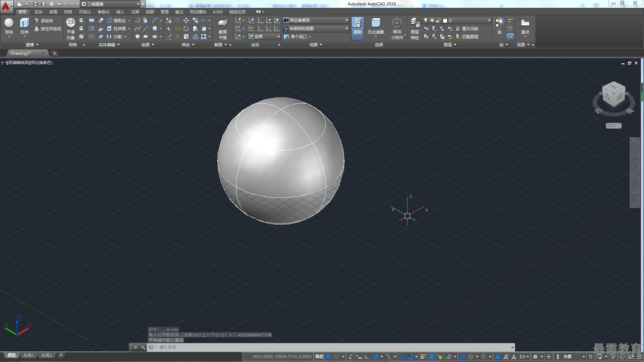Open the Mesh (网格) ribbon tab
Viewport: 644px width, 362px height.
click(68, 12)
